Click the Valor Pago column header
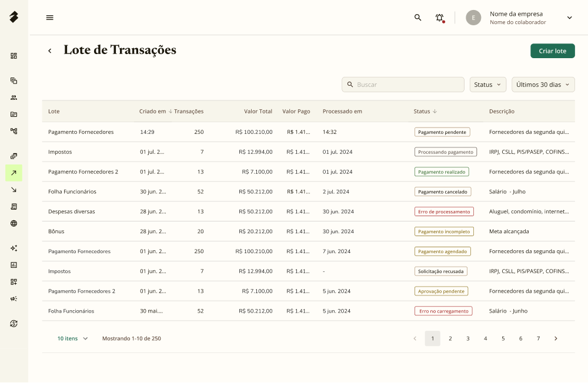The width and height of the screenshot is (588, 383). pyautogui.click(x=296, y=111)
